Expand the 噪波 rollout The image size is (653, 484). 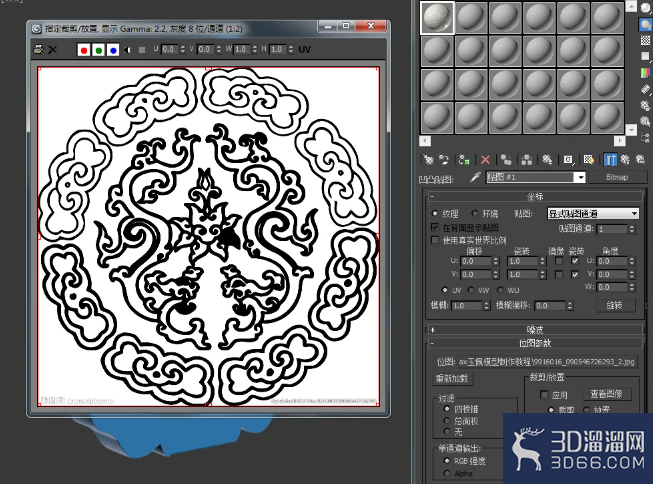click(535, 330)
